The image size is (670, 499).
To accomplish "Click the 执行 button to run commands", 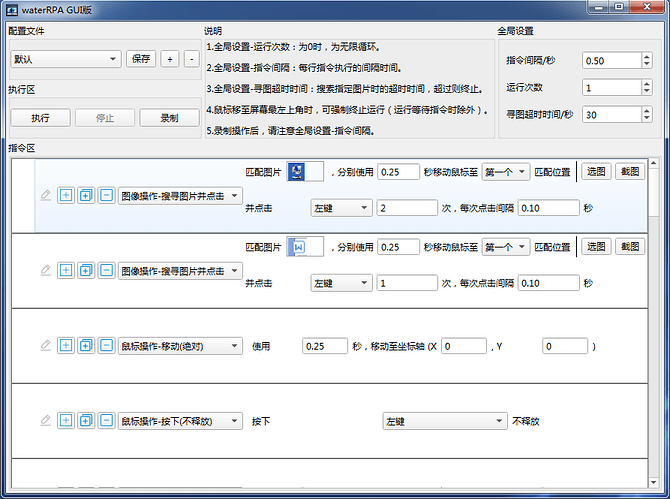I will tap(40, 117).
